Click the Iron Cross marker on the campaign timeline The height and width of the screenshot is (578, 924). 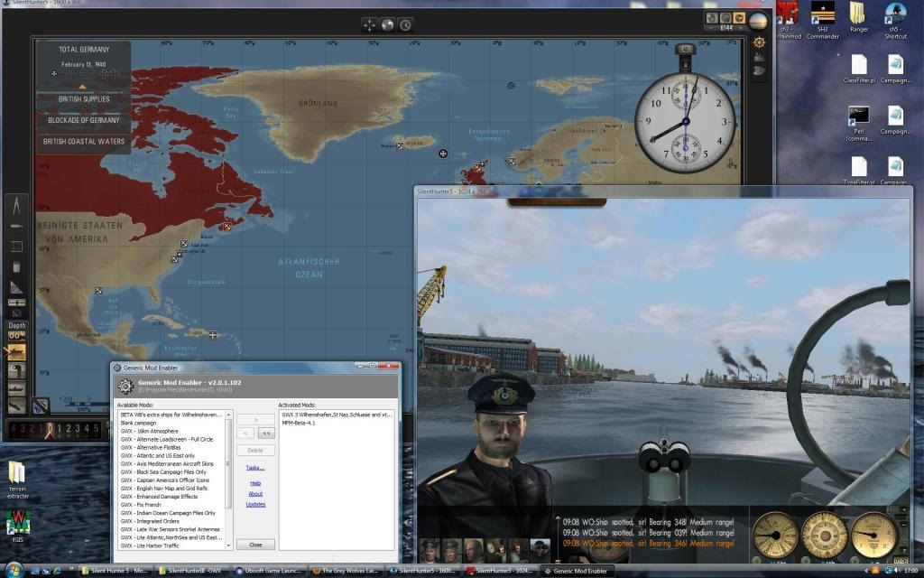click(x=54, y=74)
